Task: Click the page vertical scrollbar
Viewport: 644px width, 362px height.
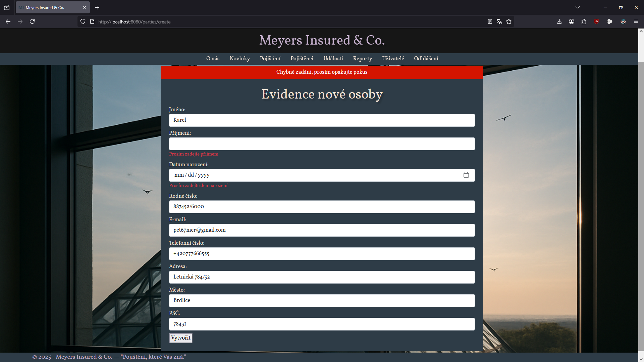Action: click(641, 201)
